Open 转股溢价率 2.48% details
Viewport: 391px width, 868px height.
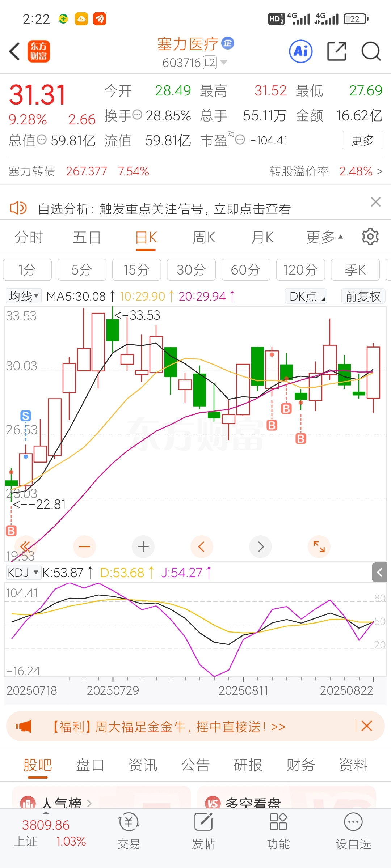click(x=326, y=171)
